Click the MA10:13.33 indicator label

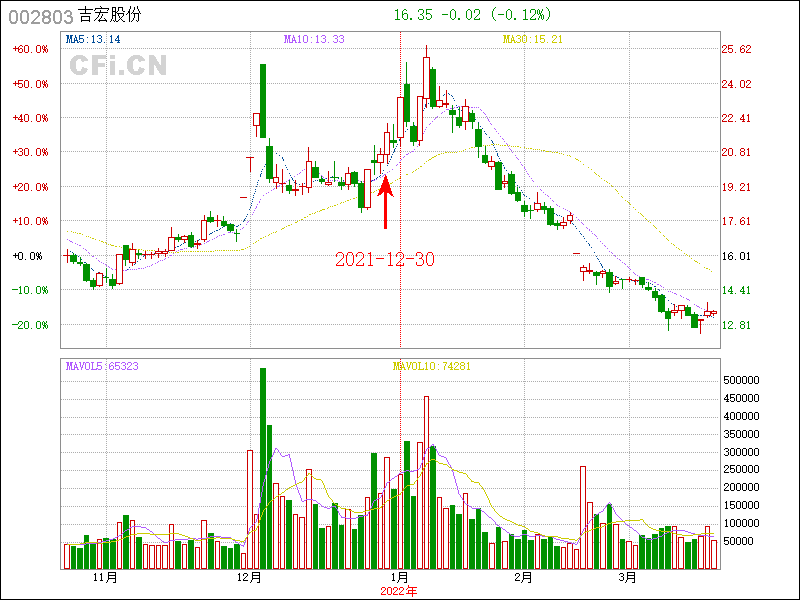pyautogui.click(x=314, y=40)
